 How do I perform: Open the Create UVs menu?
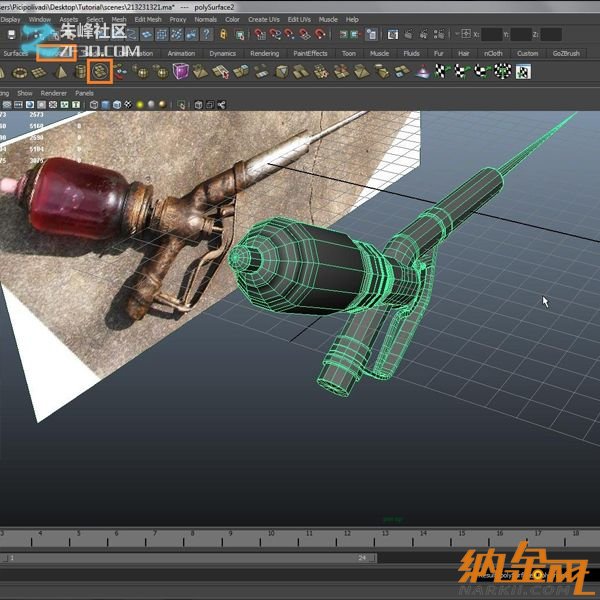pyautogui.click(x=264, y=19)
